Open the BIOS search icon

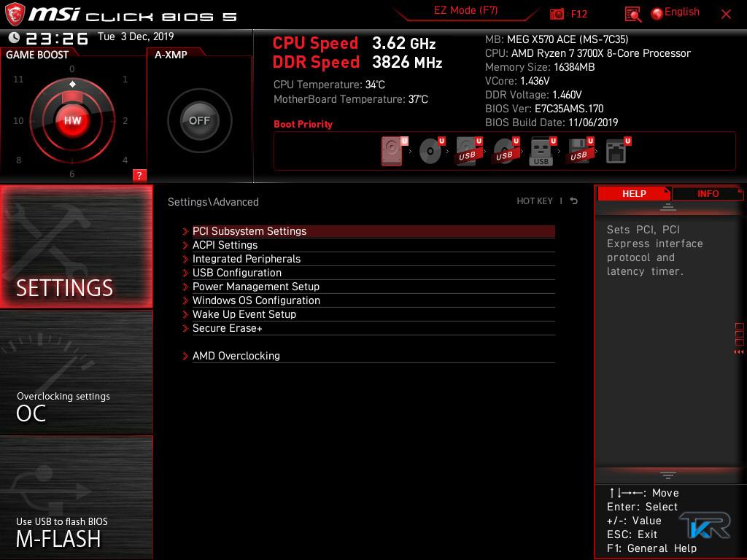point(632,15)
